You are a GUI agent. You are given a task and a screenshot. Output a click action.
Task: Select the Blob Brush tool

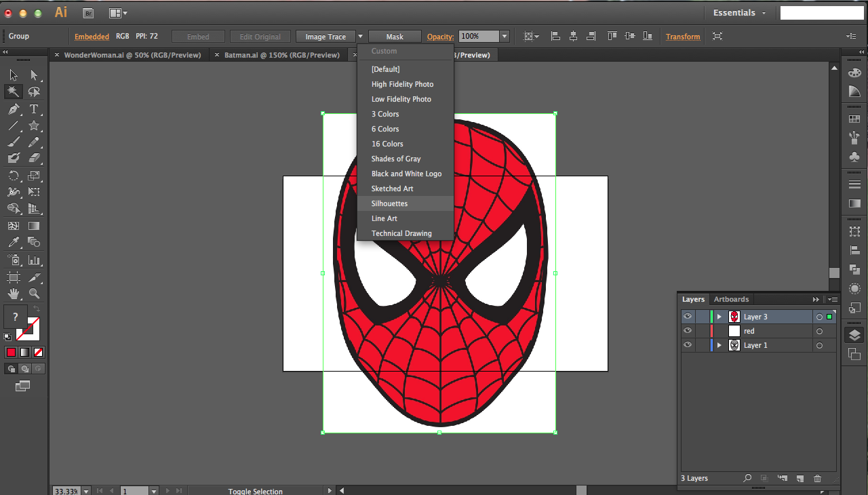pos(14,158)
